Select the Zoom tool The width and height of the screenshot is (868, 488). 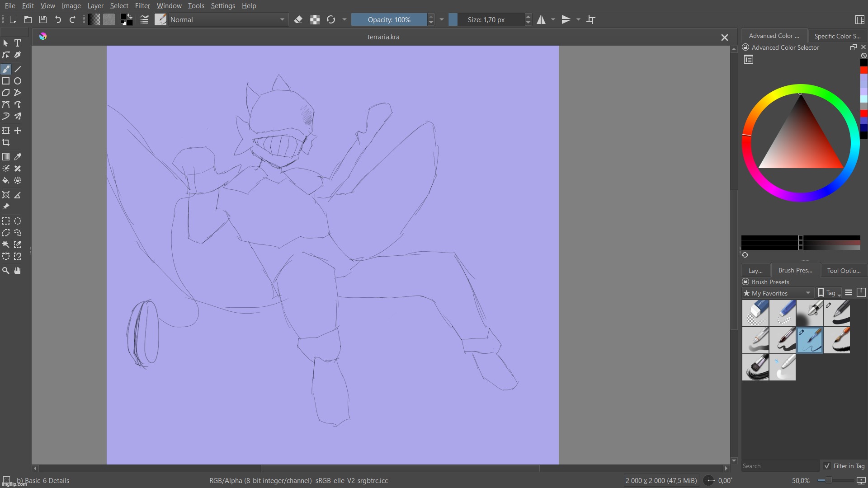[x=6, y=271]
